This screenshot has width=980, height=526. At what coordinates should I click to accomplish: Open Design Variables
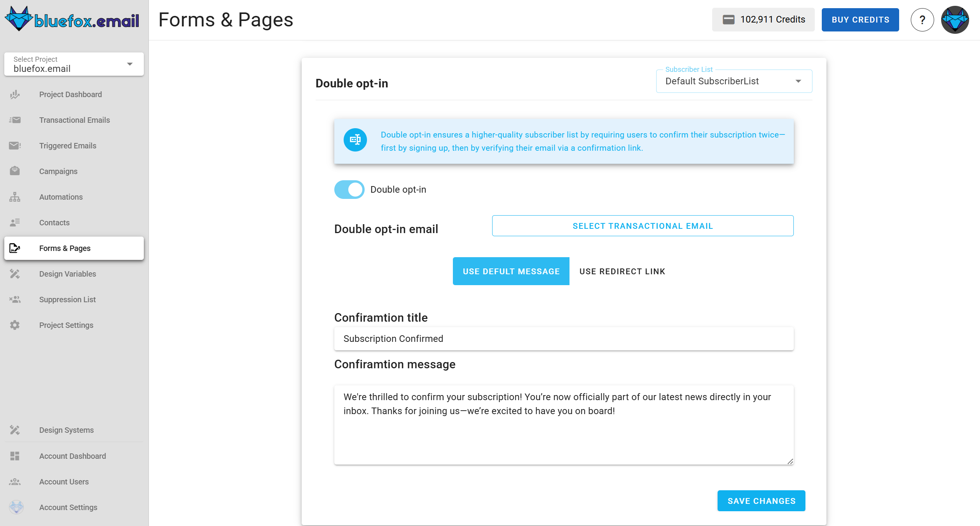[x=74, y=274]
